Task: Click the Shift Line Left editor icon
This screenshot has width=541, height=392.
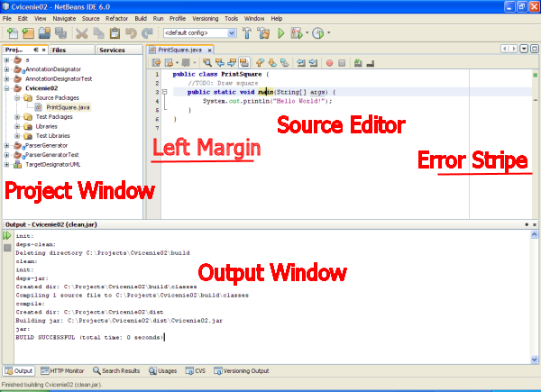Action: click(x=301, y=62)
